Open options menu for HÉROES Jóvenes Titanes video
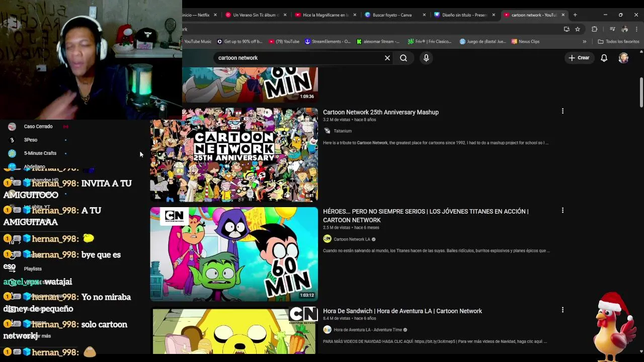The width and height of the screenshot is (644, 362). [562, 211]
